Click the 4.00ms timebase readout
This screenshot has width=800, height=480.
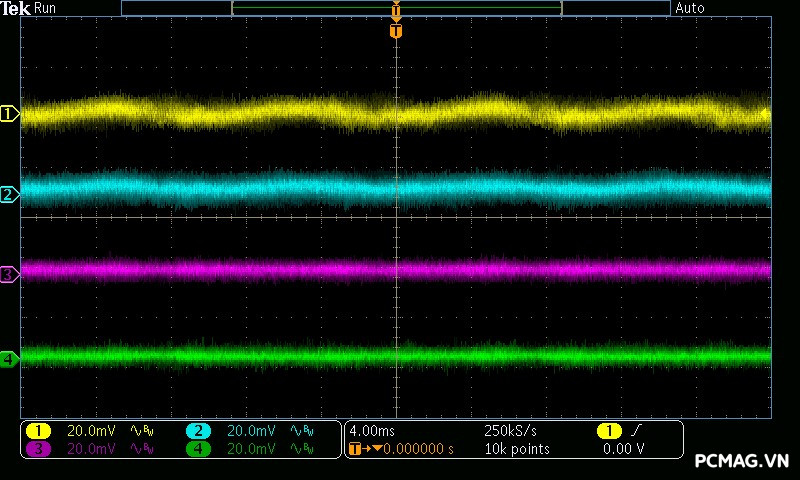[x=369, y=431]
